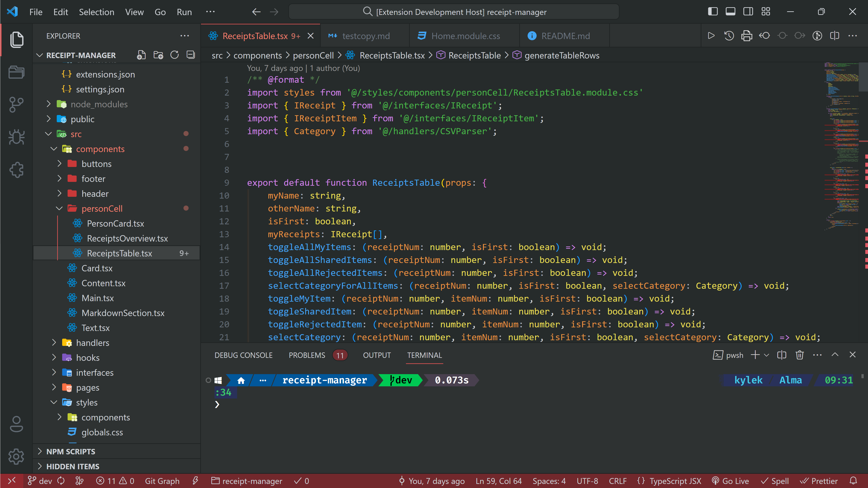Refresh the explorer tree
The image size is (868, 488).
click(174, 55)
